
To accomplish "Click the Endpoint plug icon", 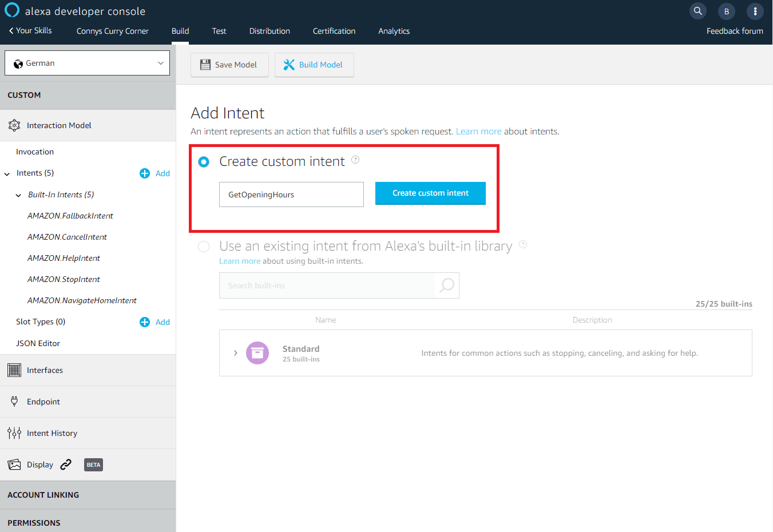I will coord(14,402).
